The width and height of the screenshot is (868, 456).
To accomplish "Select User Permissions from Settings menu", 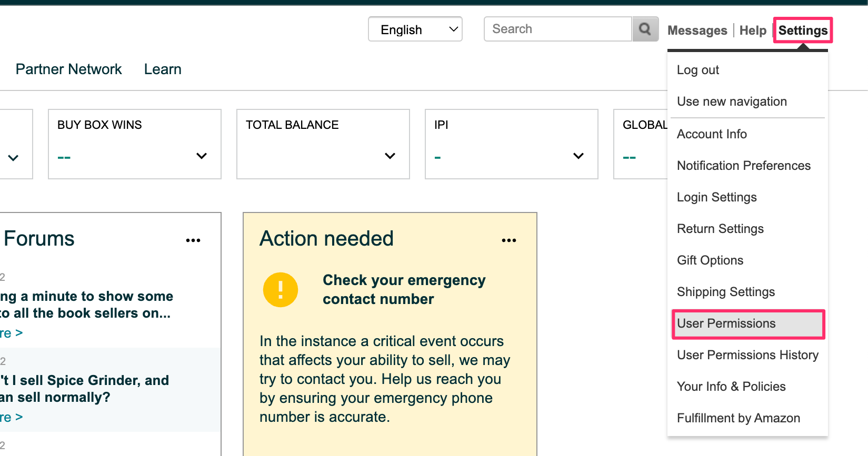I will coord(726,323).
